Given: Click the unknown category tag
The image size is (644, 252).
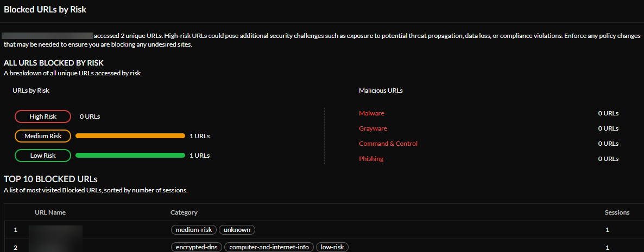Looking at the screenshot, I should click(x=237, y=230).
